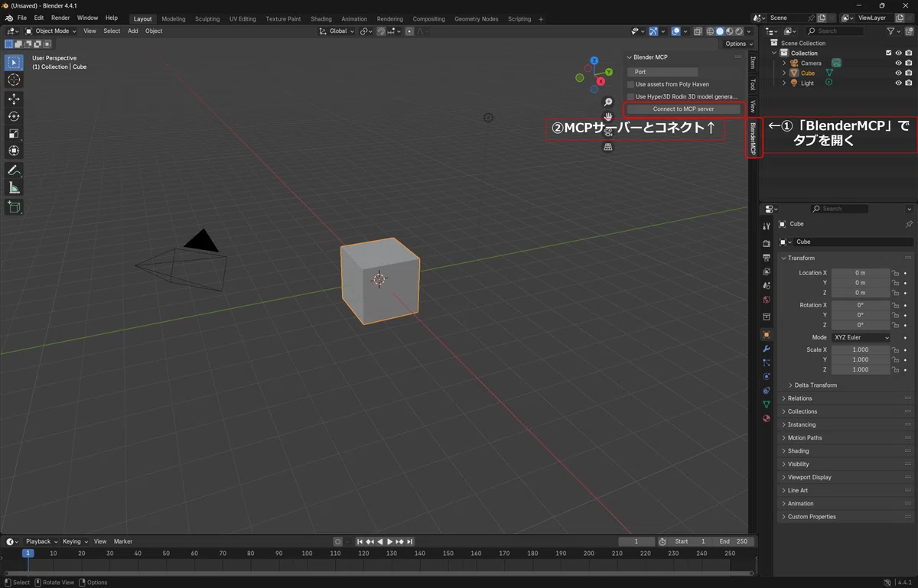Open the Object Mode dropdown
Screen dimensions: 918x588
tap(50, 31)
